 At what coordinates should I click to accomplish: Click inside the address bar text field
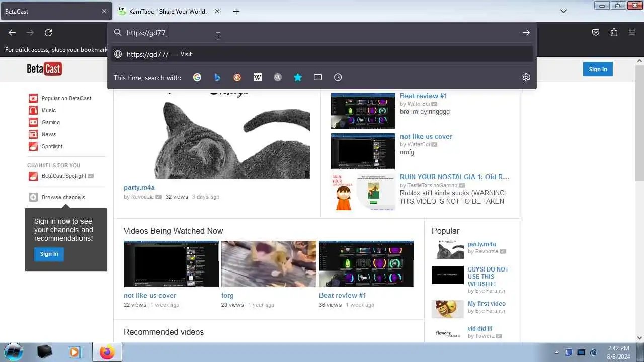tap(322, 33)
